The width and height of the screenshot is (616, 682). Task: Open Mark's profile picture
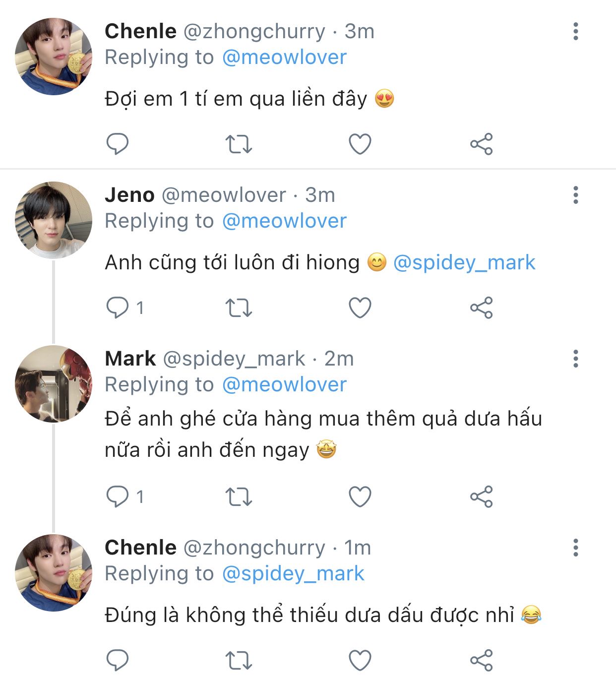54,384
